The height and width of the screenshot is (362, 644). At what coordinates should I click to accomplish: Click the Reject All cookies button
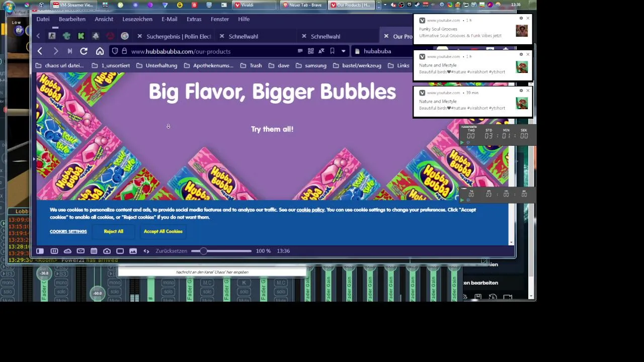tap(113, 231)
